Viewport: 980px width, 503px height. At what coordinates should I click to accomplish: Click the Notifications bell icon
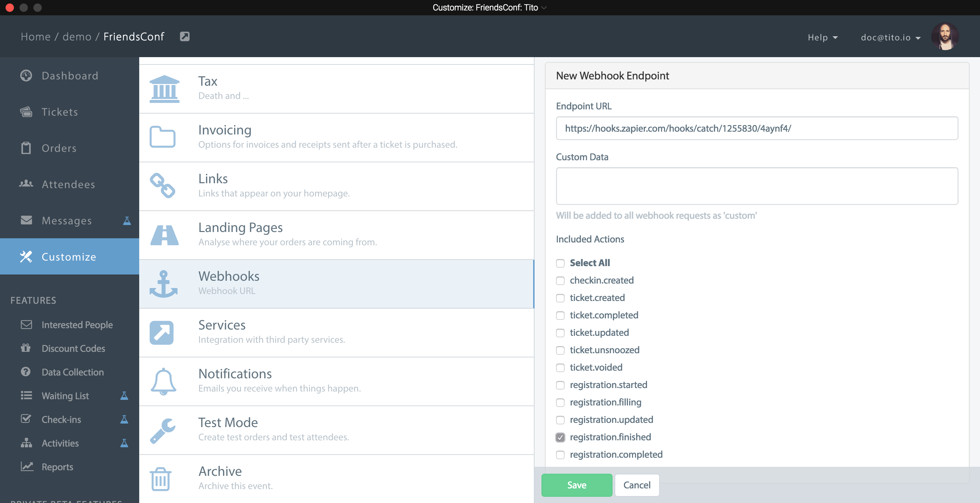[x=163, y=380]
